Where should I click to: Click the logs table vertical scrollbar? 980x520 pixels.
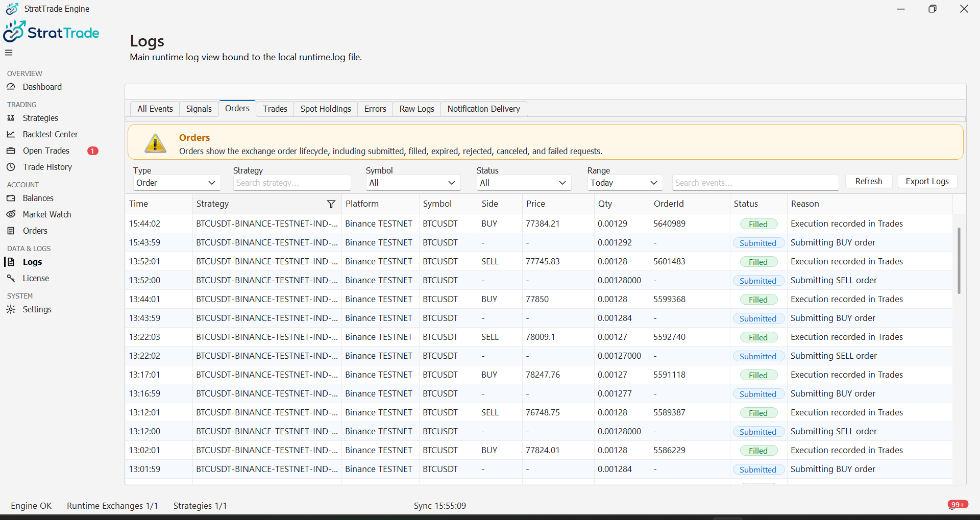point(959,260)
